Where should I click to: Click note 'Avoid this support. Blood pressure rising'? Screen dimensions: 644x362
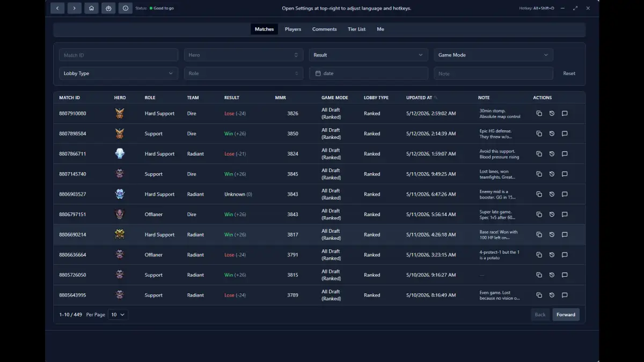click(x=500, y=154)
